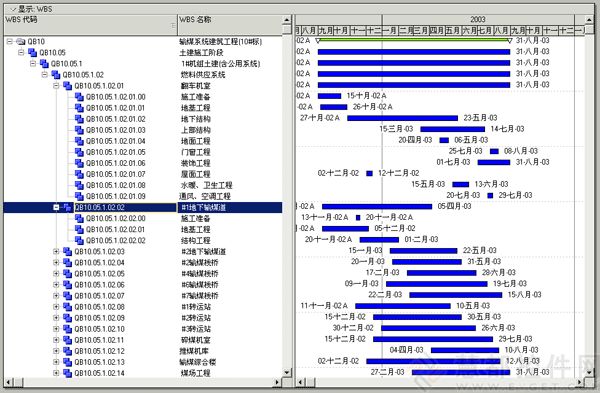Expand the QB10.05.1.02.03 node
The width and height of the screenshot is (600, 393).
56,251
